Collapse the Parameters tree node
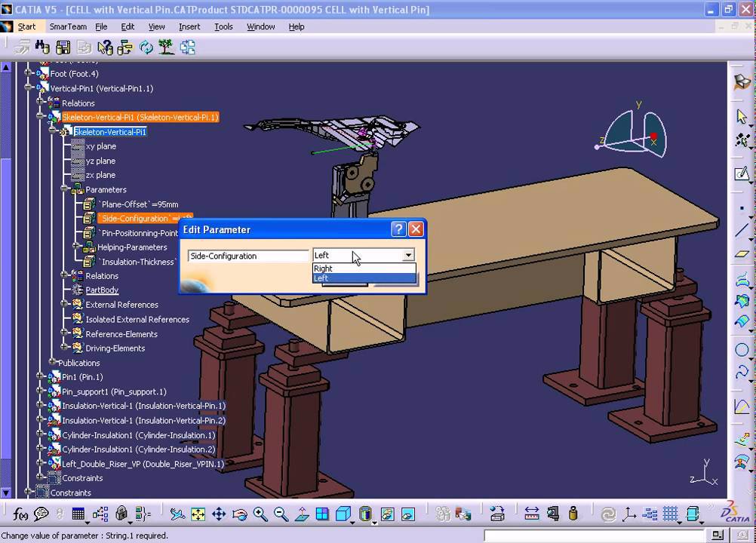Viewport: 756px width, 543px height. [64, 189]
